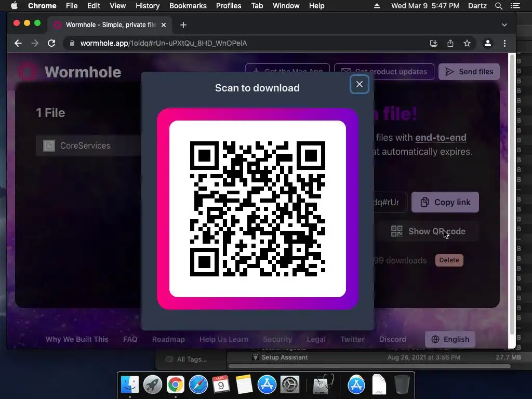Open the Legal footer link
532x399 pixels.
[316, 339]
